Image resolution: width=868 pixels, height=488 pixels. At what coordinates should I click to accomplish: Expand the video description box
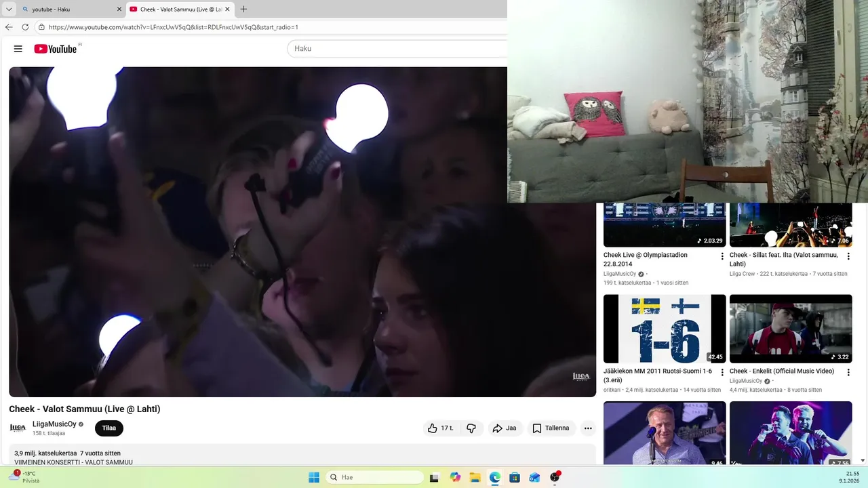[x=302, y=455]
